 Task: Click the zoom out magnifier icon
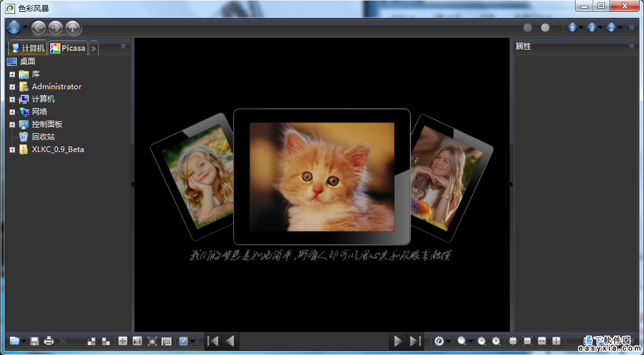[x=482, y=341]
